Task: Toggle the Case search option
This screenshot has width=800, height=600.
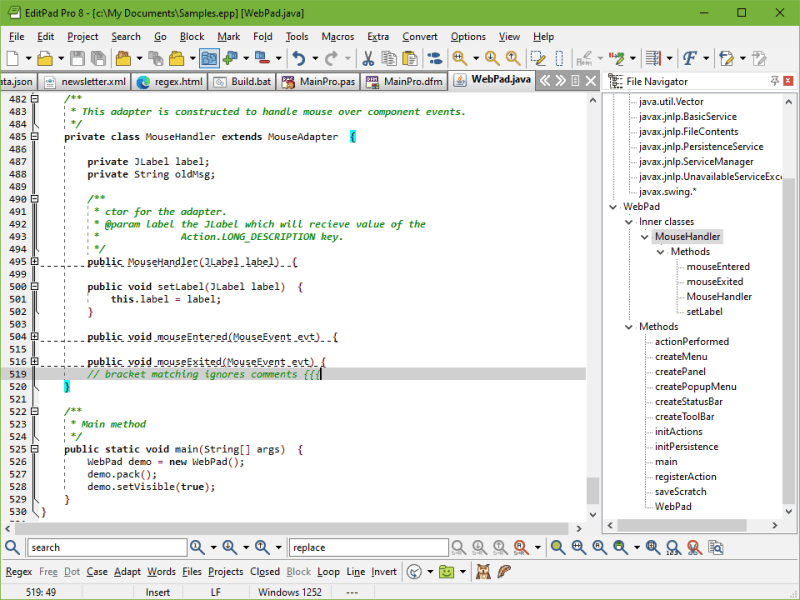Action: [x=97, y=571]
